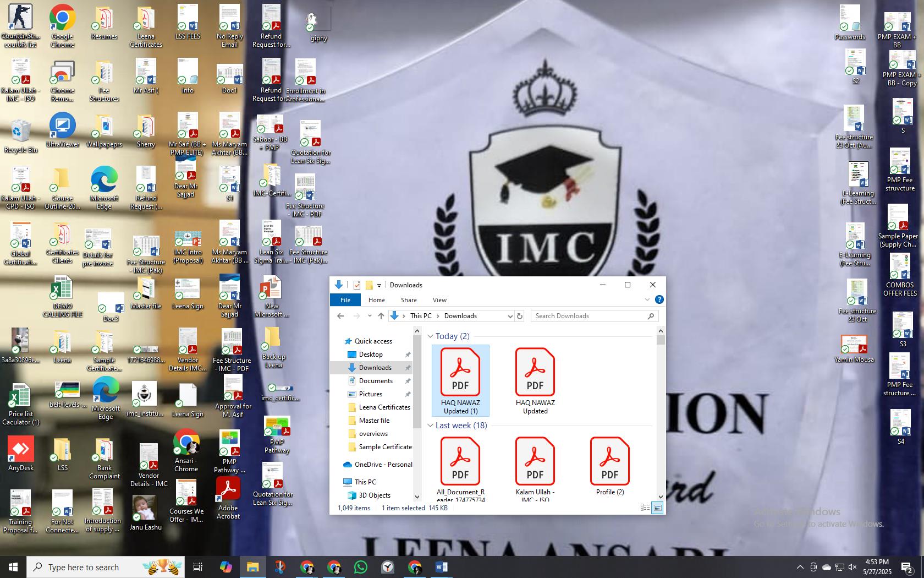The height and width of the screenshot is (578, 924).
Task: Switch to large thumbnails view in status bar
Action: click(x=657, y=508)
